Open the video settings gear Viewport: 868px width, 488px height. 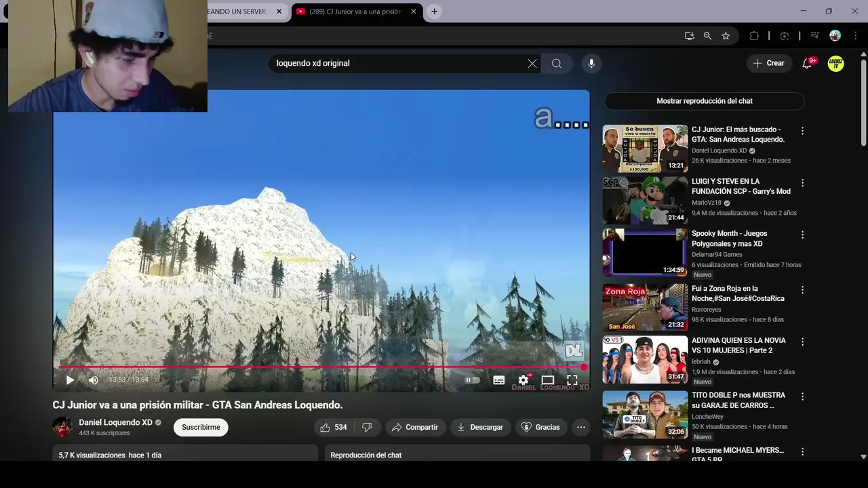[523, 380]
